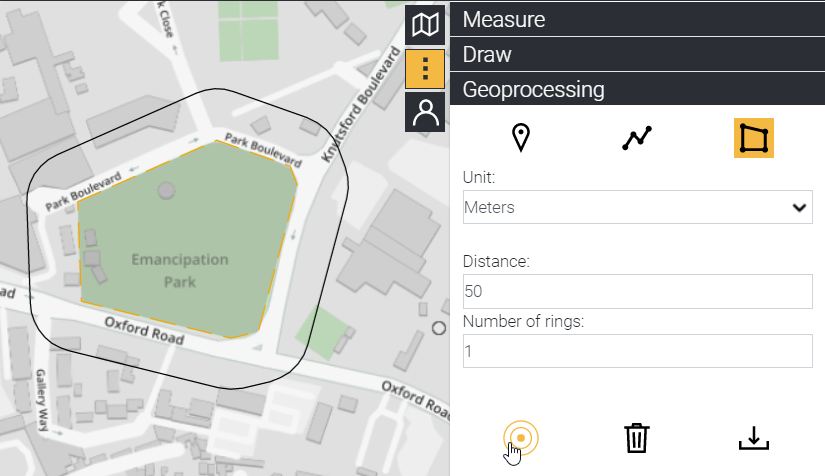Download the result with the export icon
The width and height of the screenshot is (825, 476).
tap(753, 438)
